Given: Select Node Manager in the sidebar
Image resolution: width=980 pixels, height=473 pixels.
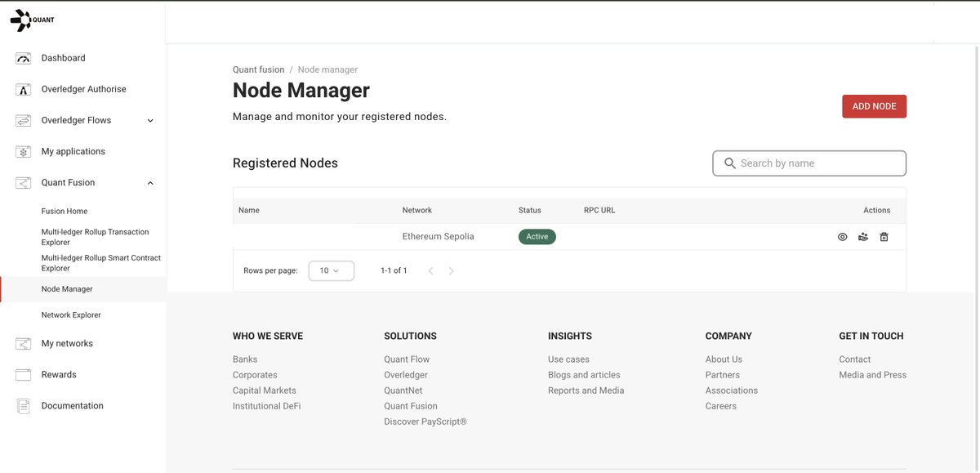Looking at the screenshot, I should [67, 289].
